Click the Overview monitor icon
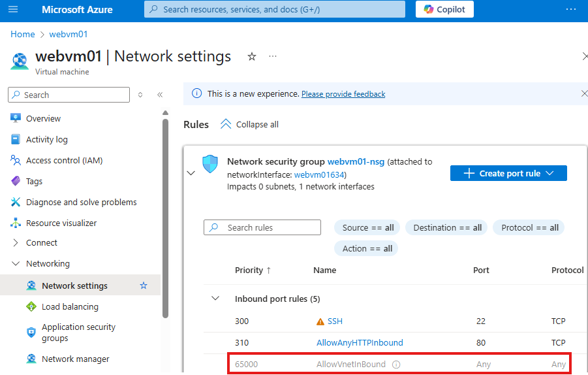588x375 pixels. pos(16,118)
